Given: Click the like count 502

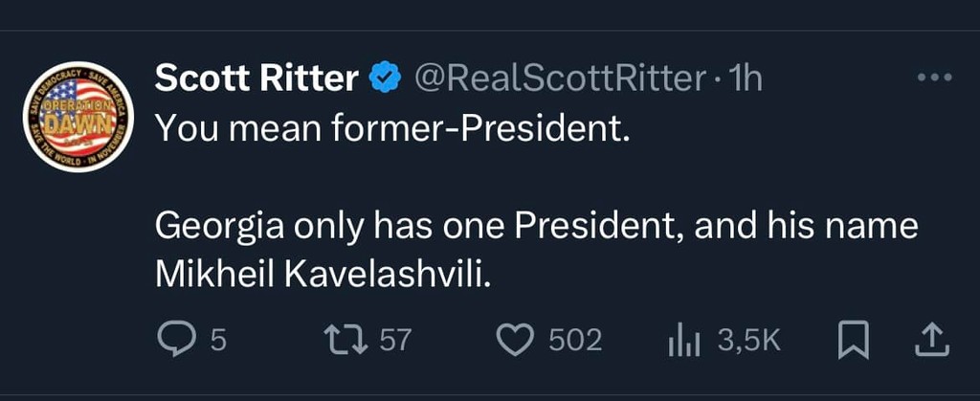Looking at the screenshot, I should pos(574,340).
